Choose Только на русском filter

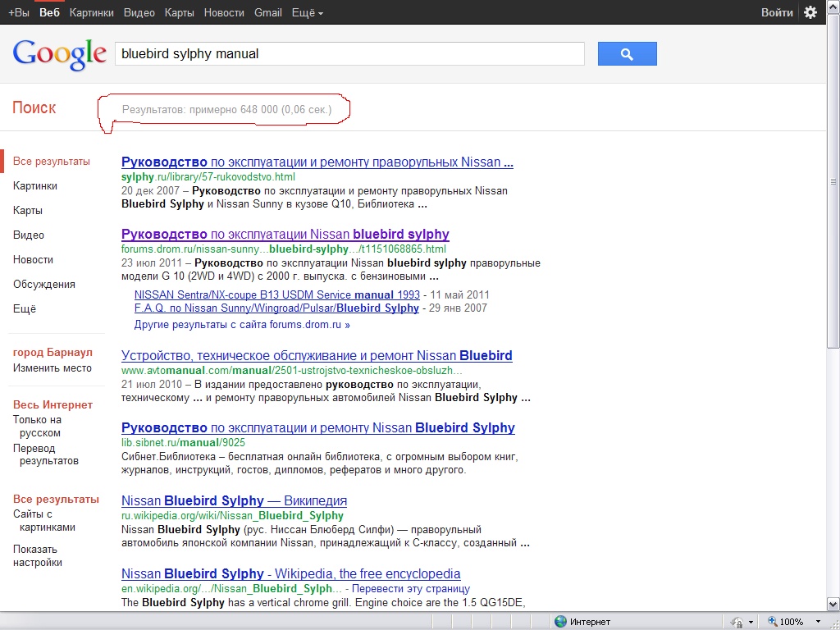pyautogui.click(x=37, y=427)
